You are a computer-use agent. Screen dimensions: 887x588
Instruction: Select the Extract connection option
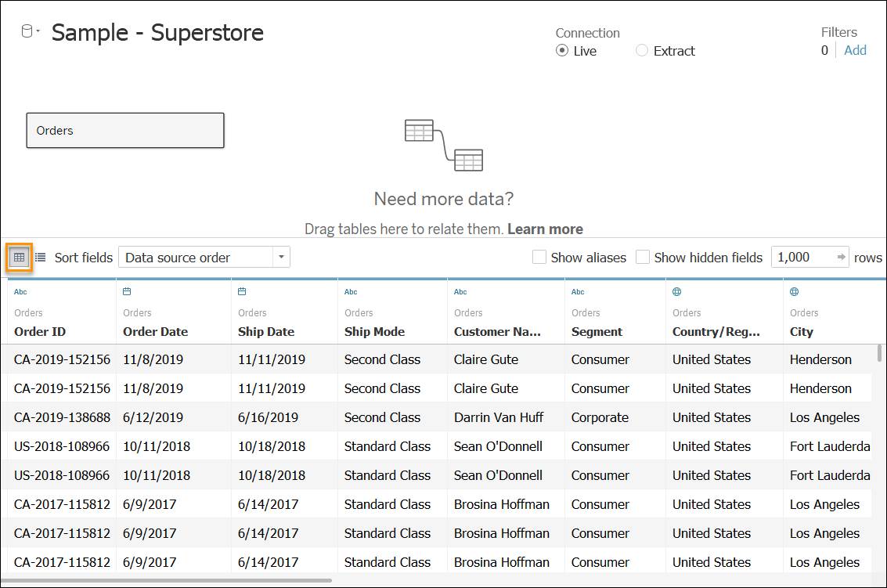tap(641, 50)
